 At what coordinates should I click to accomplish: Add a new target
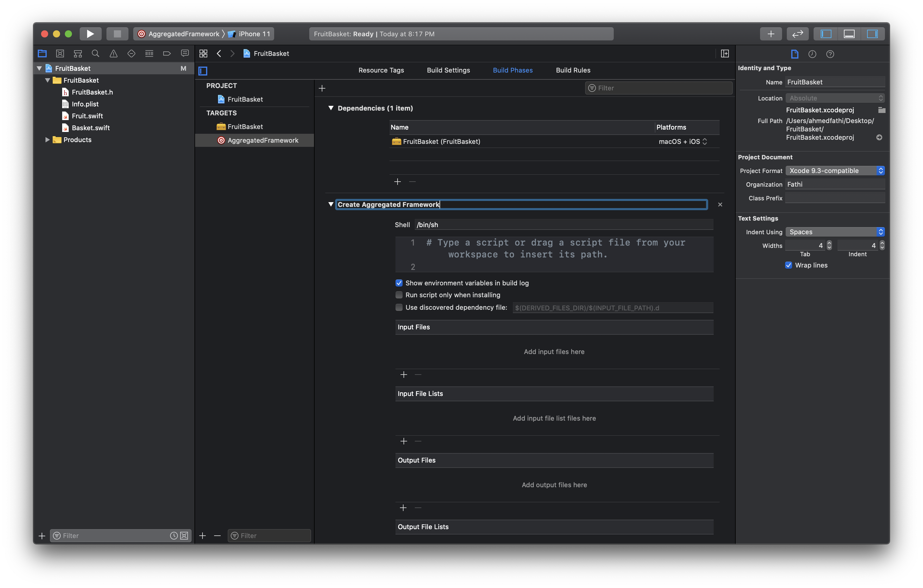tap(203, 535)
